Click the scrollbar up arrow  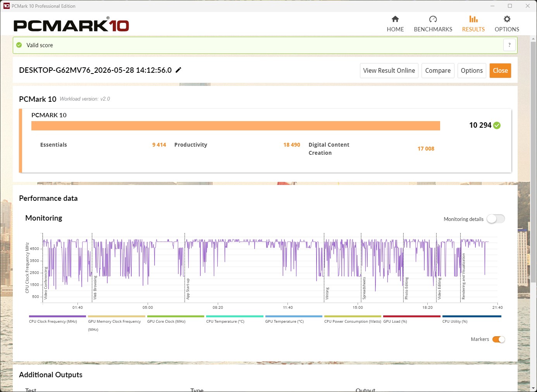(533, 39)
